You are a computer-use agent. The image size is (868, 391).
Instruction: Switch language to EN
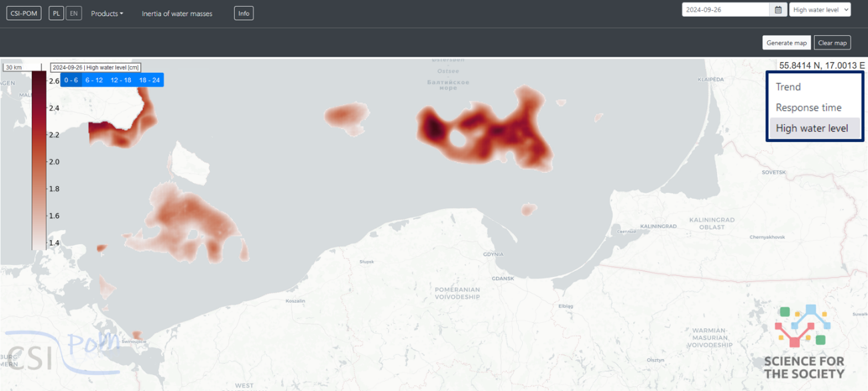[x=73, y=13]
